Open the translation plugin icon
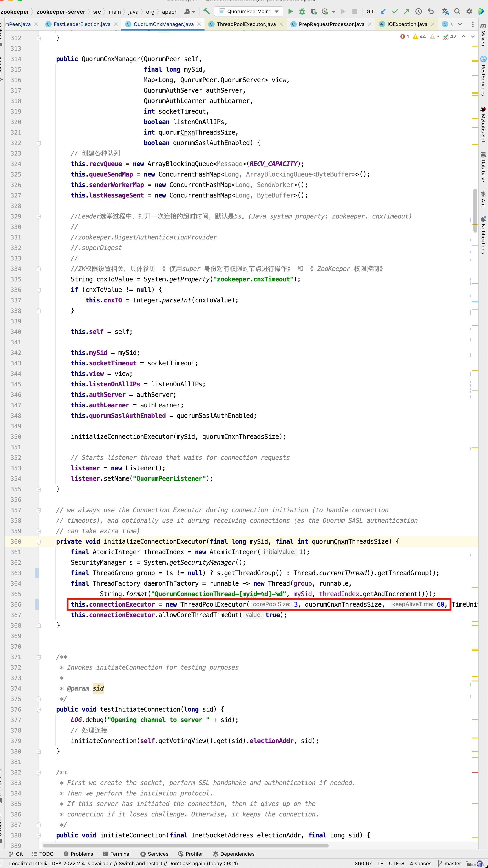 [445, 11]
